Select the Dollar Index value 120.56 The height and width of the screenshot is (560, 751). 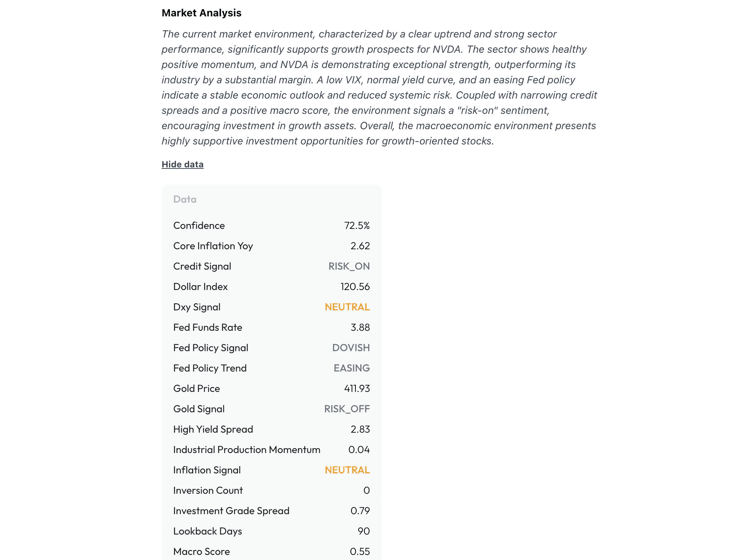(x=355, y=286)
